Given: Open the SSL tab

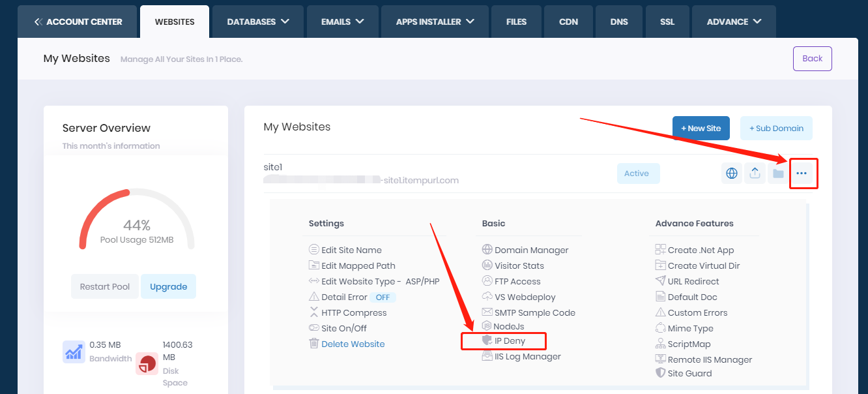Looking at the screenshot, I should [667, 22].
